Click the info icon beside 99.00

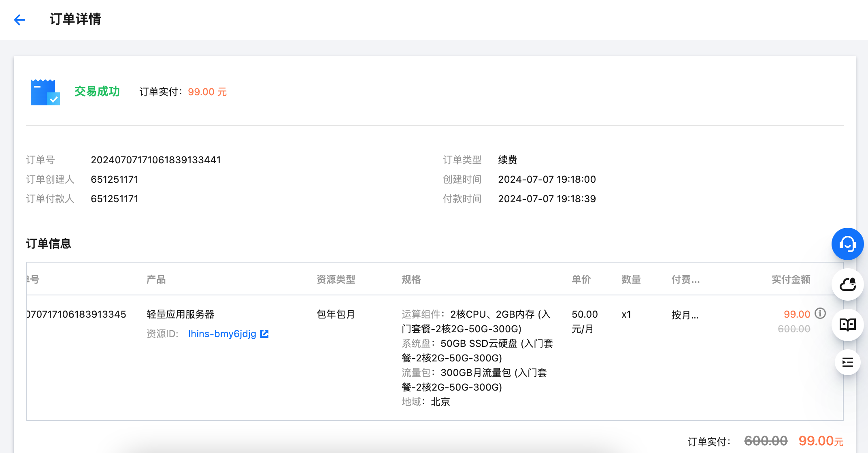click(820, 313)
